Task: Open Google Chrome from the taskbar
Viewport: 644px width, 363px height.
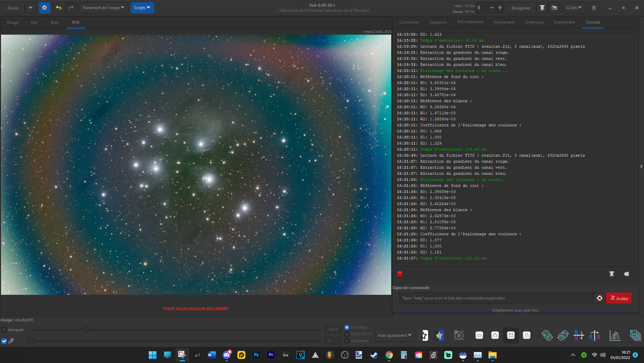Action: [x=389, y=355]
